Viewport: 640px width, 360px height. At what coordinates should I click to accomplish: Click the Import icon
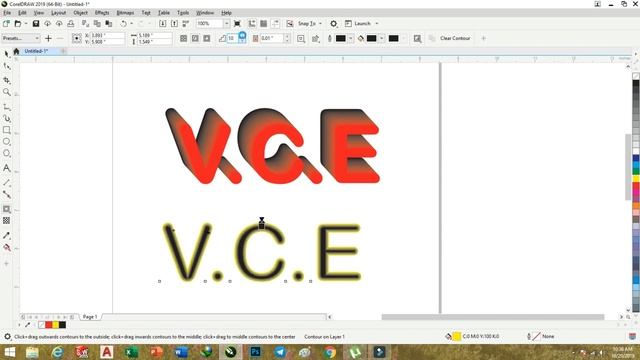pos(162,24)
